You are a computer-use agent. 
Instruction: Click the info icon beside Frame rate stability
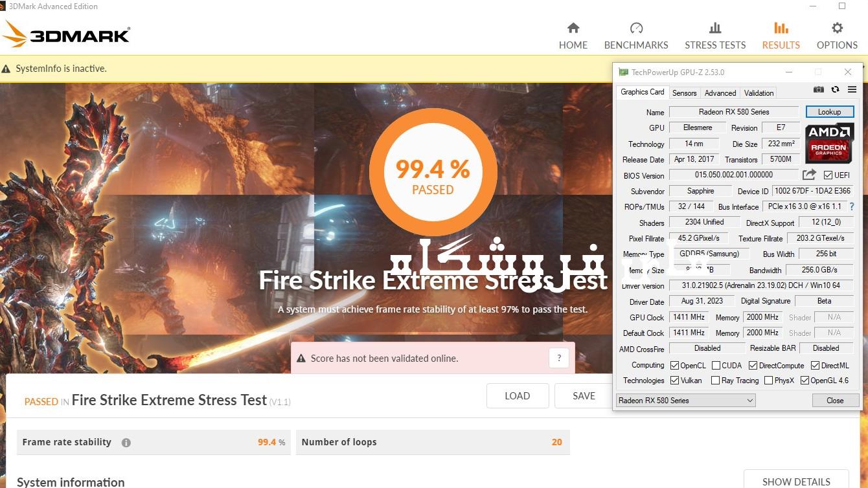(x=126, y=443)
